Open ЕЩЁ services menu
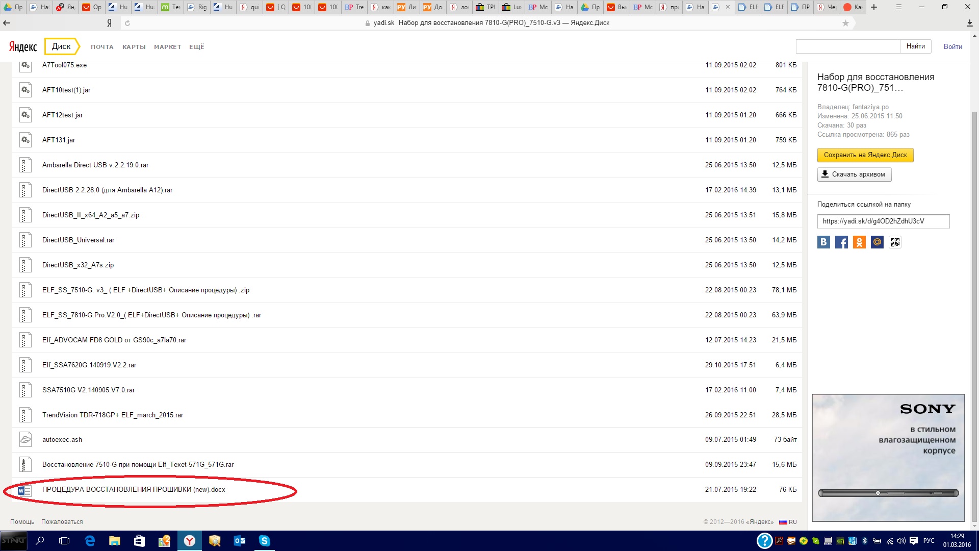The image size is (980, 551). point(196,47)
